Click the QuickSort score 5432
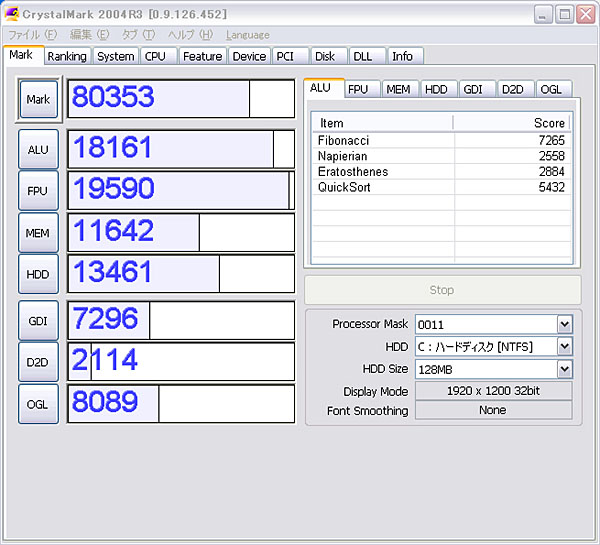The width and height of the screenshot is (600, 545). coord(551,187)
